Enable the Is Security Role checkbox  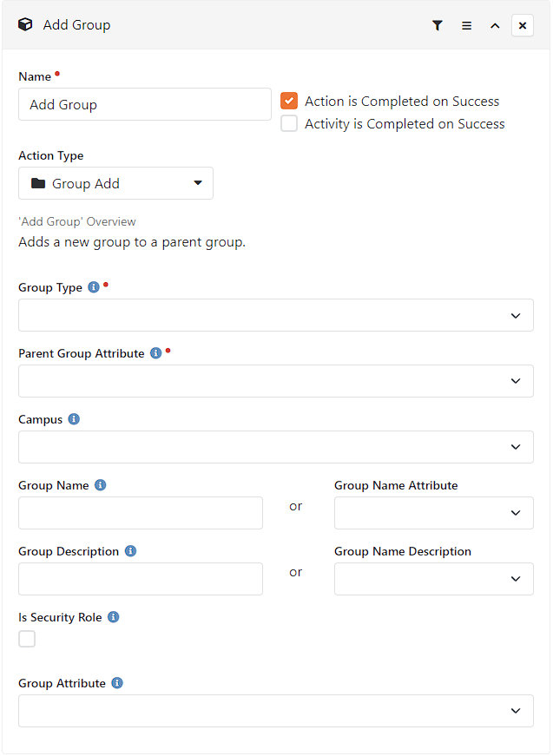27,639
